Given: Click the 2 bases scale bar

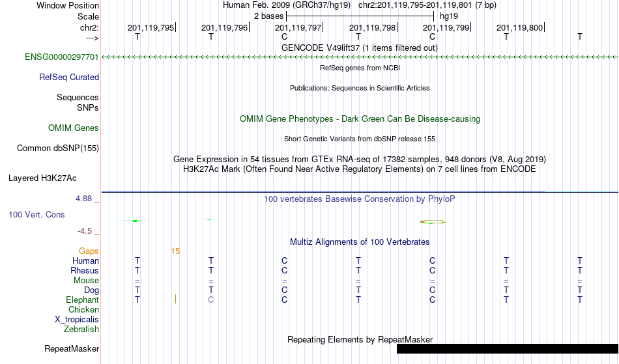Looking at the screenshot, I should (x=360, y=16).
